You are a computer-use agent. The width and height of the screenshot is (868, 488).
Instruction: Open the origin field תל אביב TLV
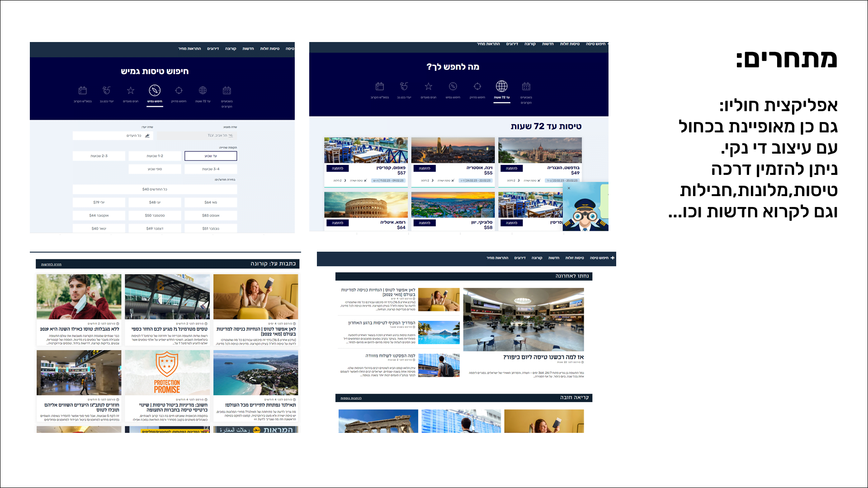[197, 136]
